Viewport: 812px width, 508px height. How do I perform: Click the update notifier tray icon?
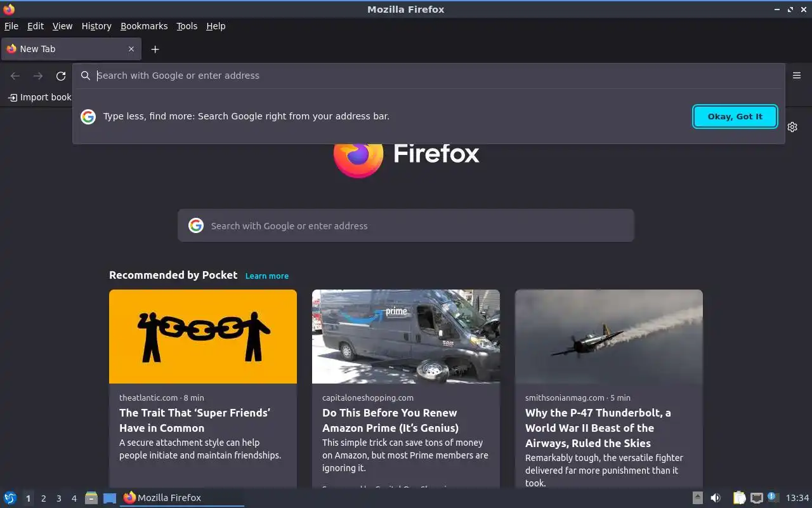[772, 497]
